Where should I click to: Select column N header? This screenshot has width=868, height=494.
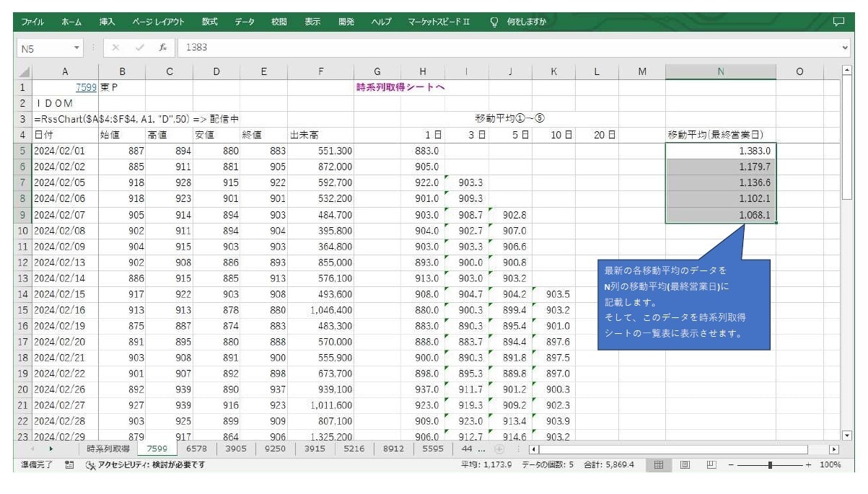coord(720,72)
